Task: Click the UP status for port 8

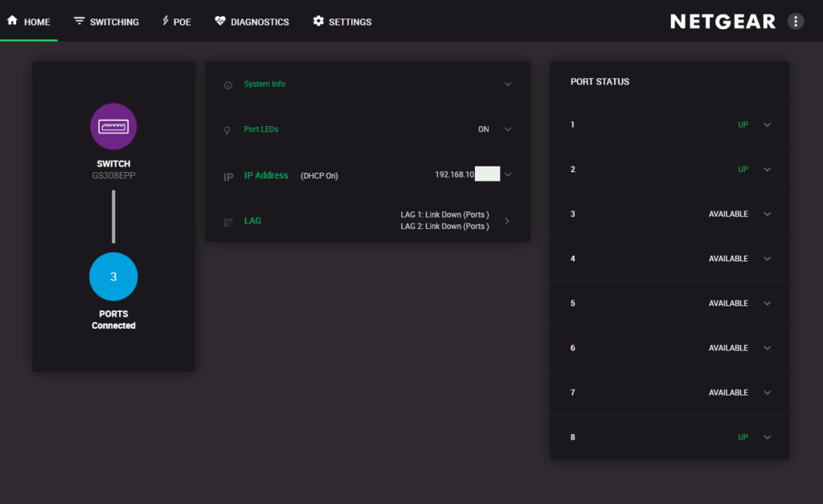Action: pos(743,437)
